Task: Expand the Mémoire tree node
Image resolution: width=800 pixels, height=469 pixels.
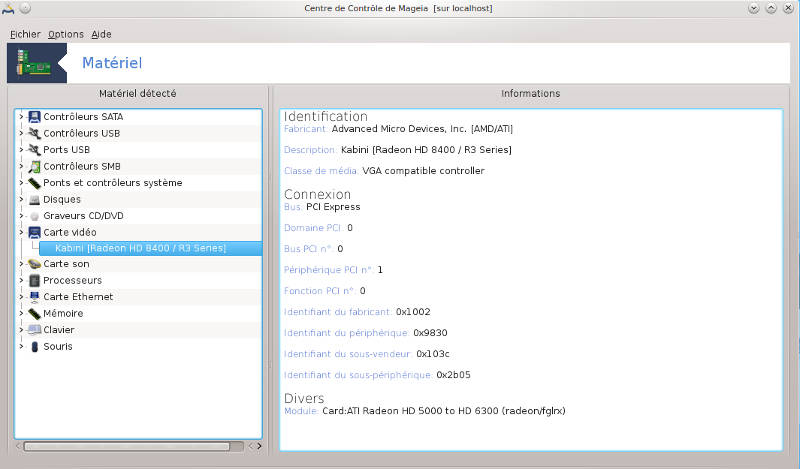Action: [x=21, y=313]
